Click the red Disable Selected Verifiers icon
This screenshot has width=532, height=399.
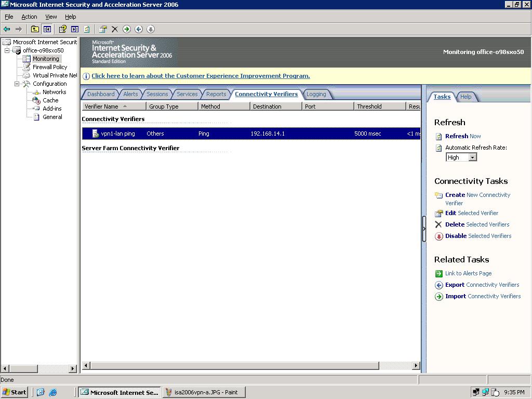438,236
